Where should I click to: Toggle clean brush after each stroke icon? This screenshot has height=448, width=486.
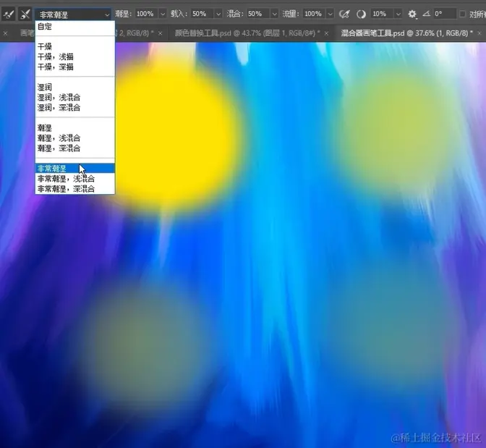(x=25, y=14)
